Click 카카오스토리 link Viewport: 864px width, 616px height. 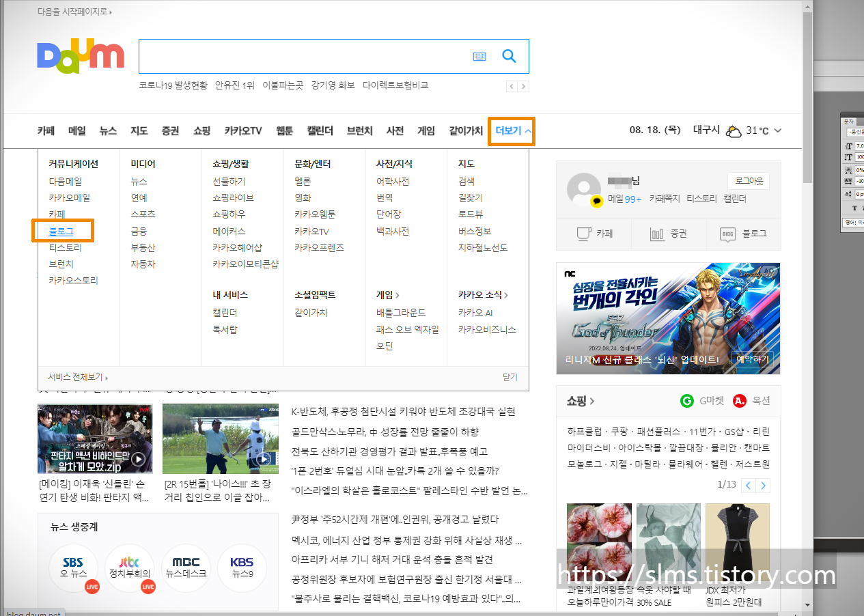[x=73, y=281]
